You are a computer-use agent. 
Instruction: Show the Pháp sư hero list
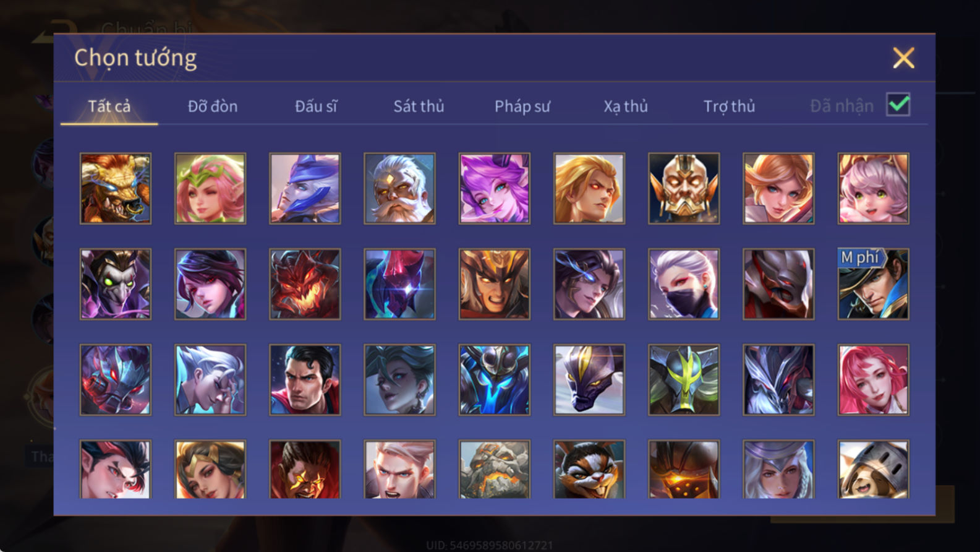[x=522, y=106]
